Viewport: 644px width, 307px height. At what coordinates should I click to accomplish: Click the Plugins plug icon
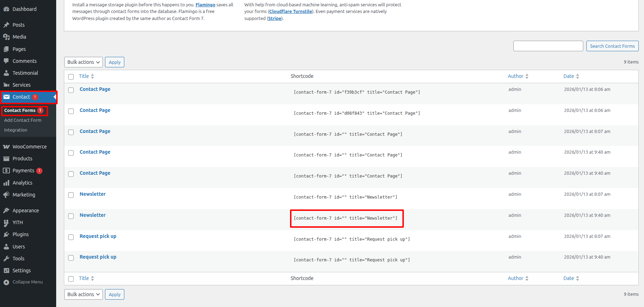pos(6,234)
